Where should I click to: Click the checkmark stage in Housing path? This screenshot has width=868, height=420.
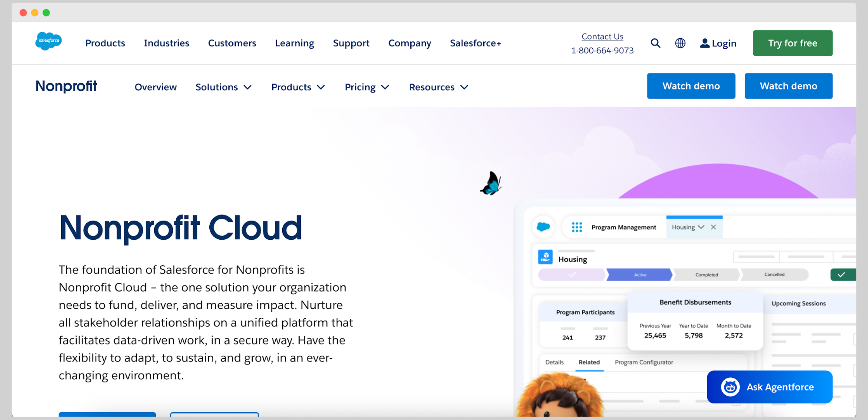571,274
